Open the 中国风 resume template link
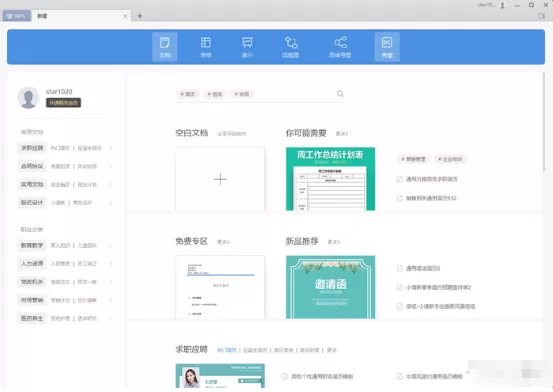553x392 pixels. pos(430,376)
